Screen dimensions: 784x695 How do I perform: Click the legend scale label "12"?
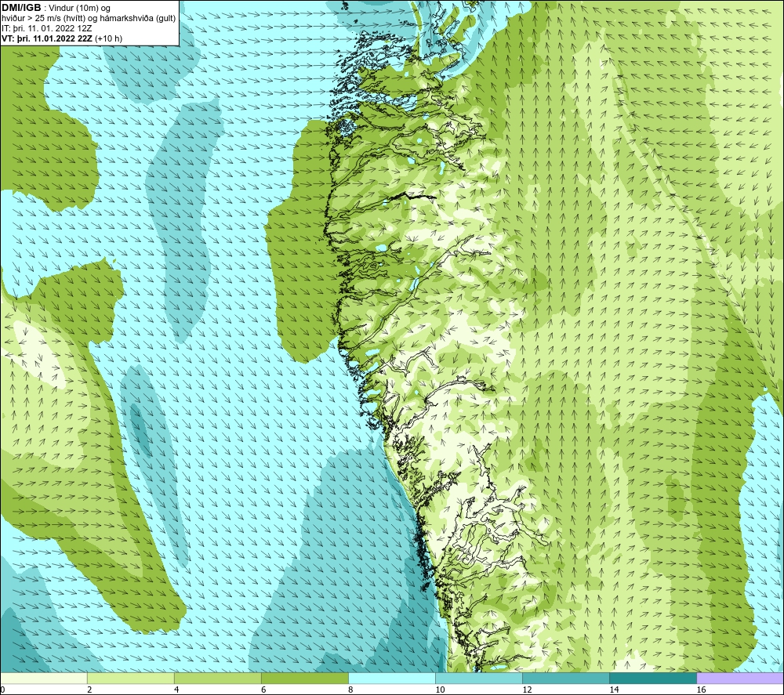pyautogui.click(x=527, y=690)
